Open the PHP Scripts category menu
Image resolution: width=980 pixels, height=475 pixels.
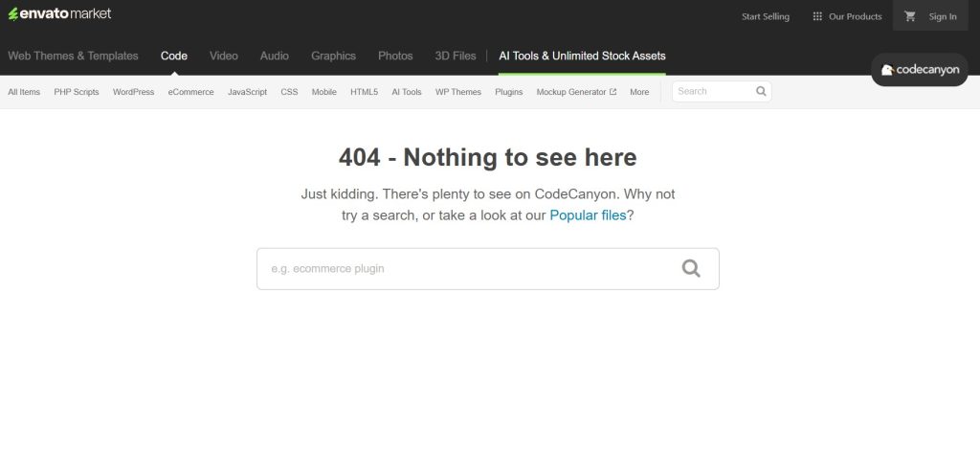[x=77, y=92]
